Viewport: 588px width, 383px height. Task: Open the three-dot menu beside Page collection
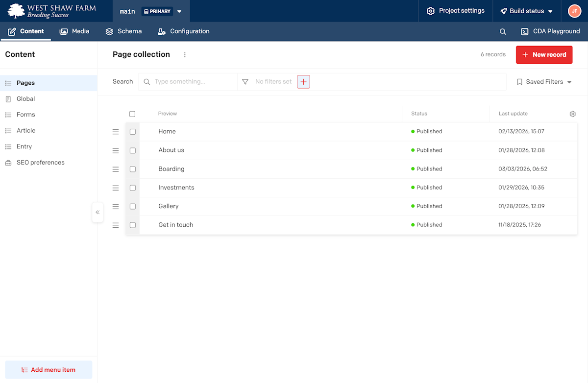[x=185, y=55]
